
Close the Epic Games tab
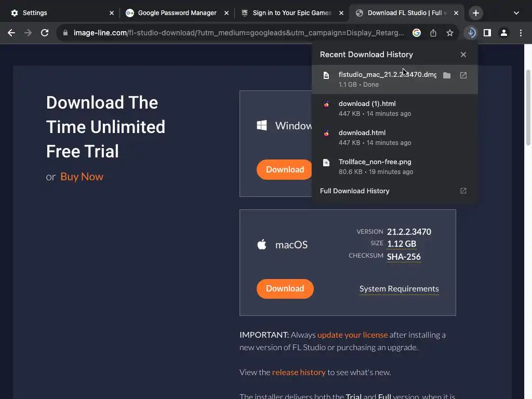pos(341,13)
